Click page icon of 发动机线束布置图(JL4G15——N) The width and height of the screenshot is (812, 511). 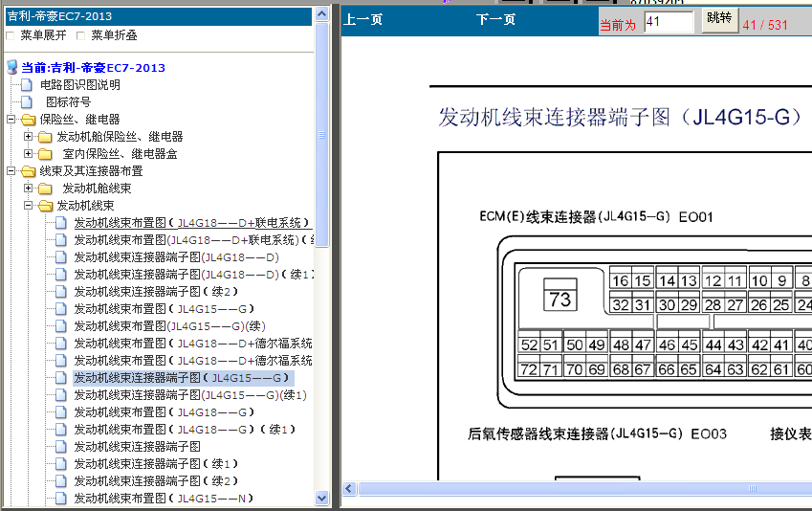click(x=61, y=498)
